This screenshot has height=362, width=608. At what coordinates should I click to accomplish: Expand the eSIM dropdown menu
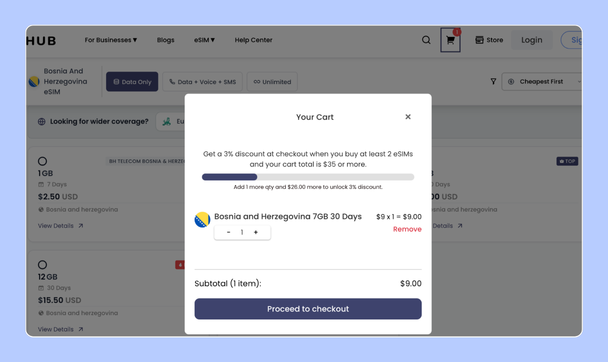[x=204, y=40]
